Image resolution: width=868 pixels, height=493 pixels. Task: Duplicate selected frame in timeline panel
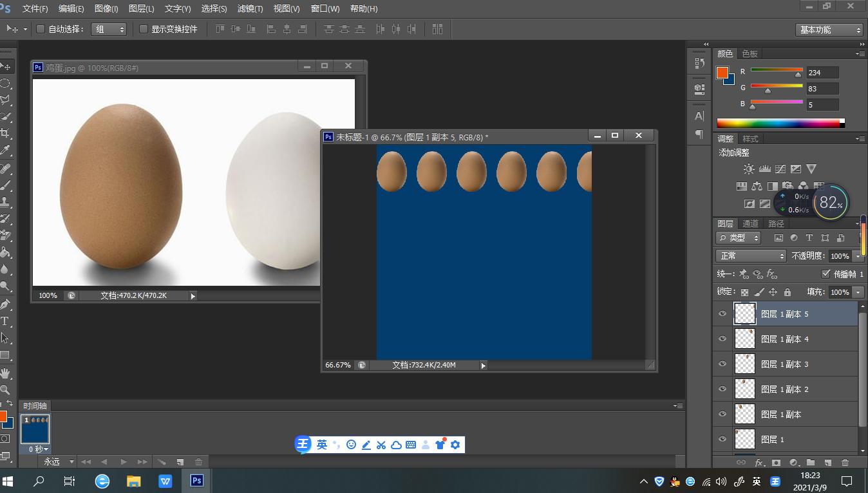[180, 461]
